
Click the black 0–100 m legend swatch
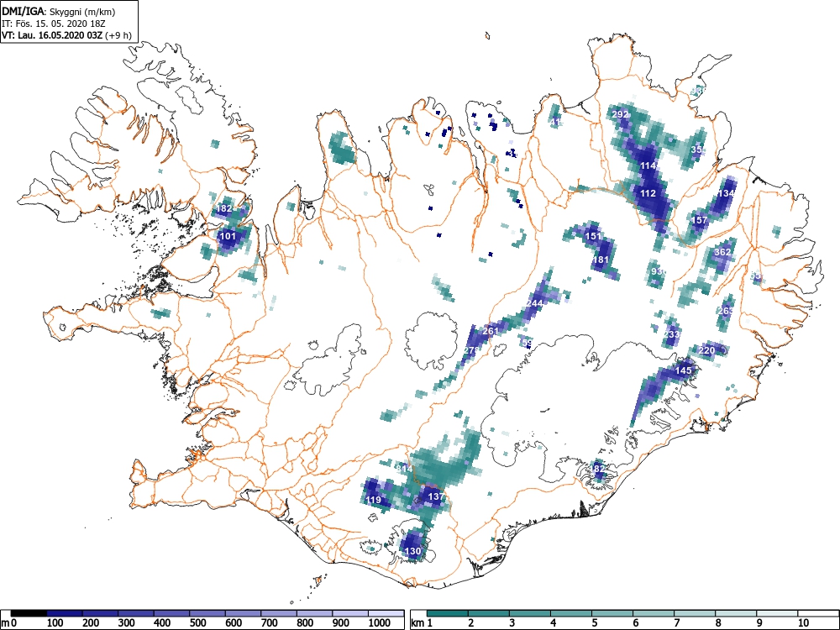[x=29, y=613]
